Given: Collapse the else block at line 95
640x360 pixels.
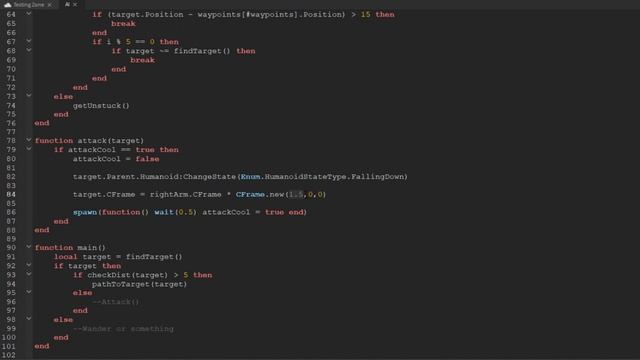Looking at the screenshot, I should (x=29, y=292).
